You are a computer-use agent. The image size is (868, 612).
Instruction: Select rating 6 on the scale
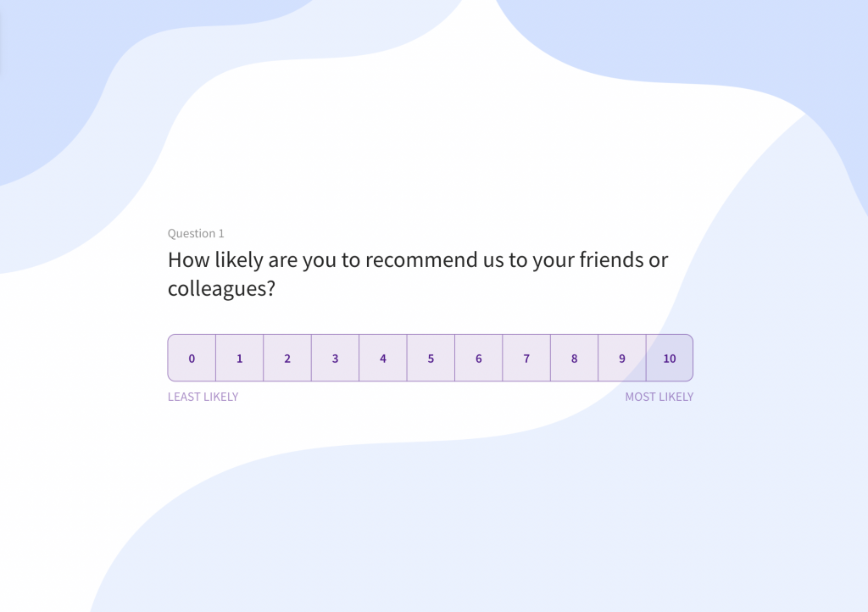479,359
